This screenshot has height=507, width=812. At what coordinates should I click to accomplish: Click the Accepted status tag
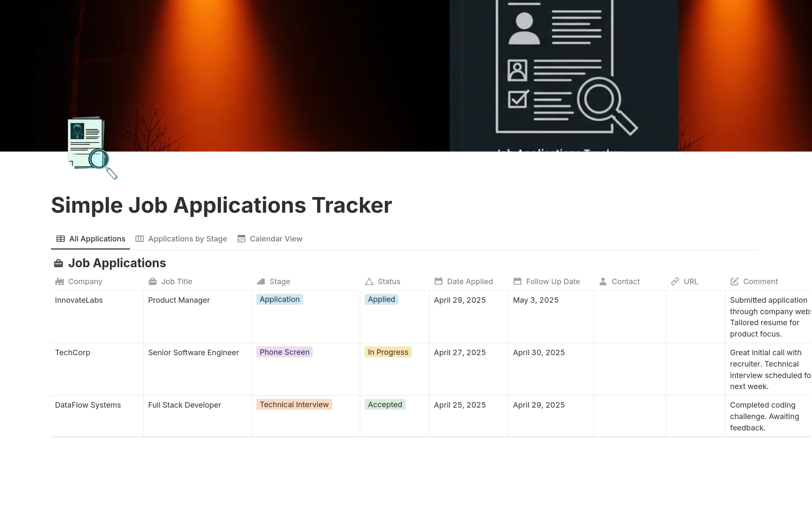(385, 405)
